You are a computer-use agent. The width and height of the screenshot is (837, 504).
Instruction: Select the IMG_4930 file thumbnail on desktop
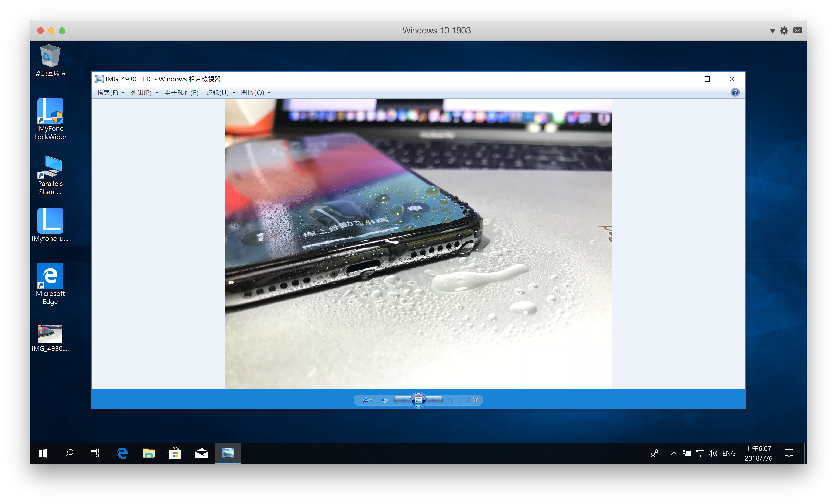click(x=50, y=338)
